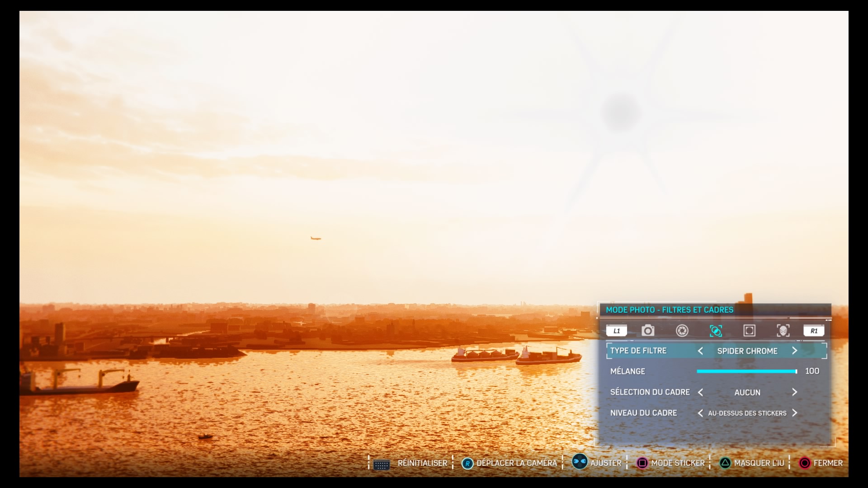Select the Niveau du cadre row

[643, 413]
